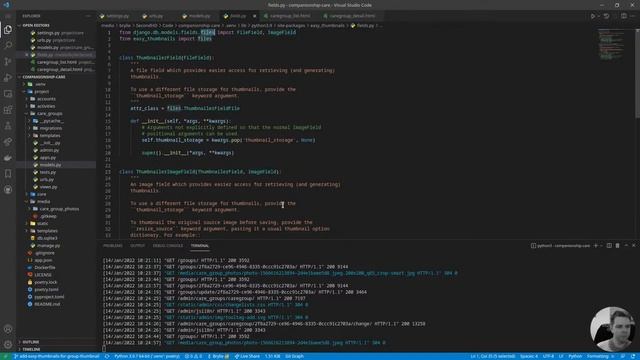Expand the activities folder
This screenshot has width=640, height=360.
(x=46, y=106)
